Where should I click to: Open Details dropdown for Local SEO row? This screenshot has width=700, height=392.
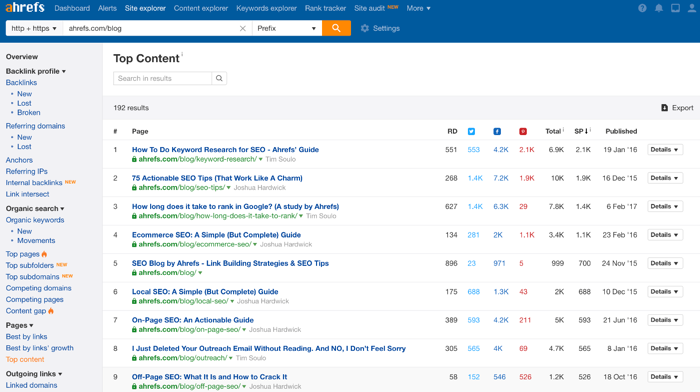coord(665,292)
